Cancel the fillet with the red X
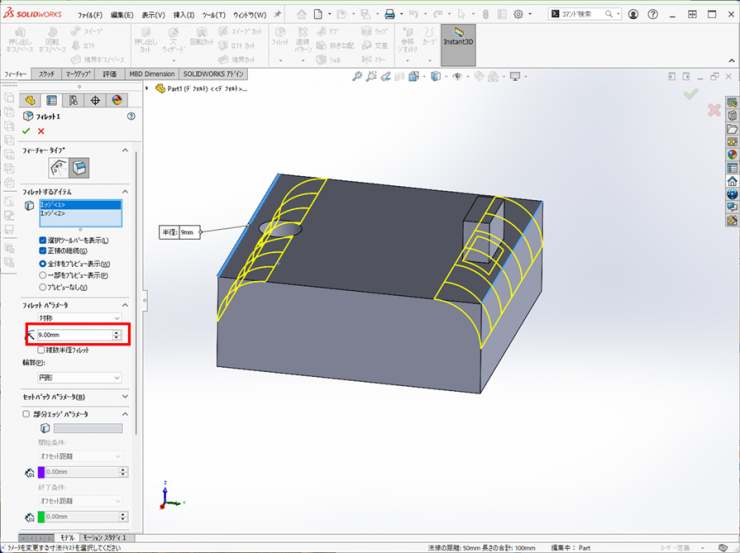 click(41, 131)
